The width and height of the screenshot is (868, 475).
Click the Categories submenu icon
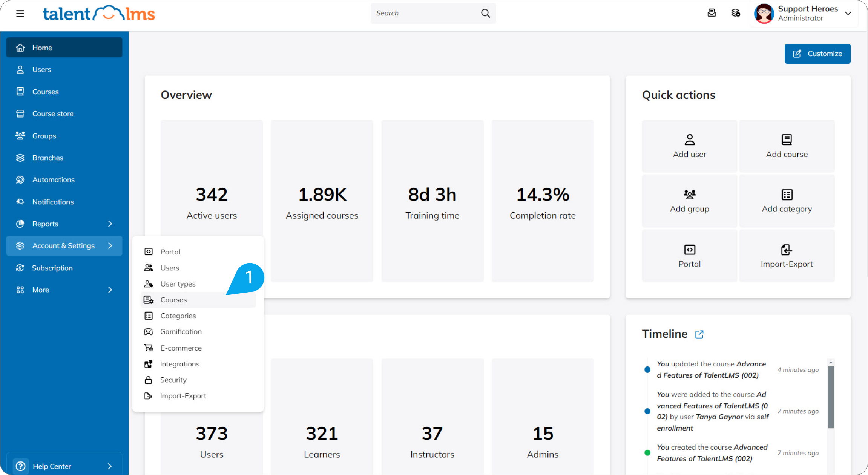click(x=149, y=316)
